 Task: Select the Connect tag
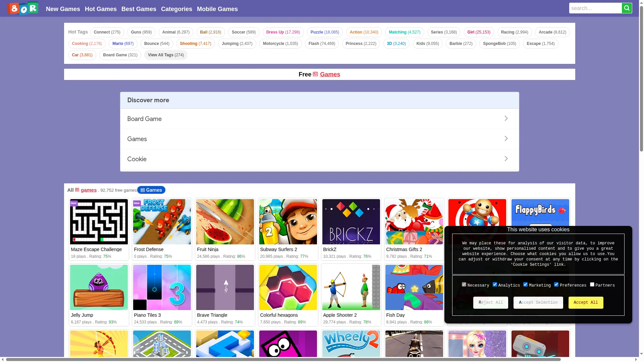click(x=107, y=32)
